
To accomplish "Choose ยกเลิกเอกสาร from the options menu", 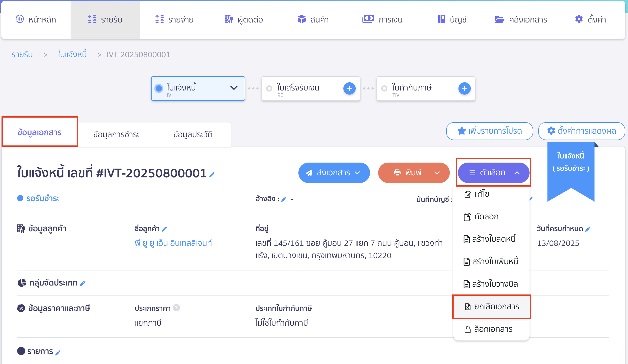I will click(x=491, y=306).
